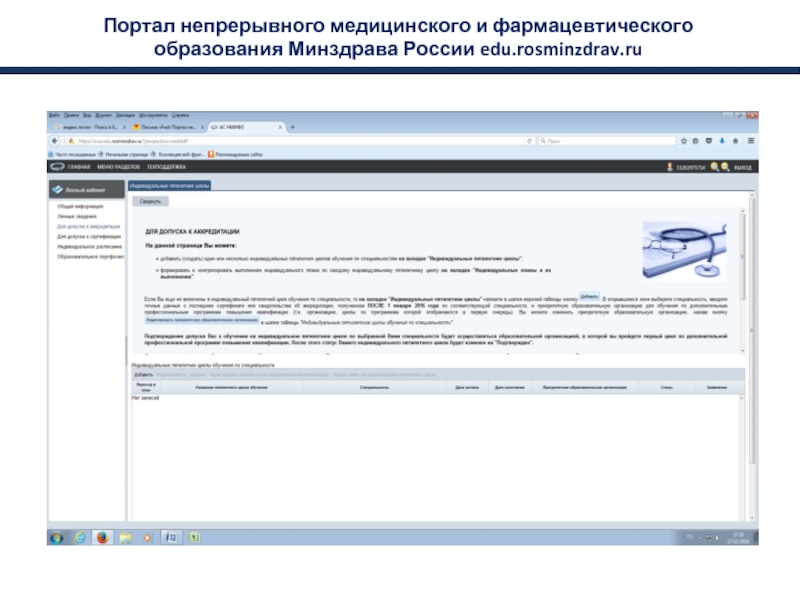Click the browser Home icon
800x600 pixels.
(735, 141)
